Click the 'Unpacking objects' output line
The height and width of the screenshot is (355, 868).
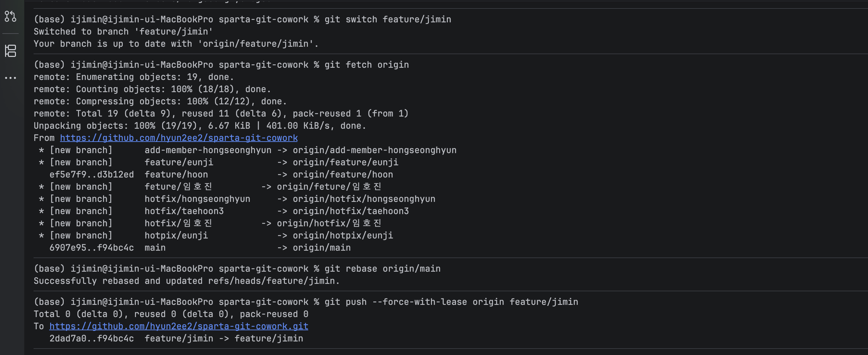pos(200,126)
